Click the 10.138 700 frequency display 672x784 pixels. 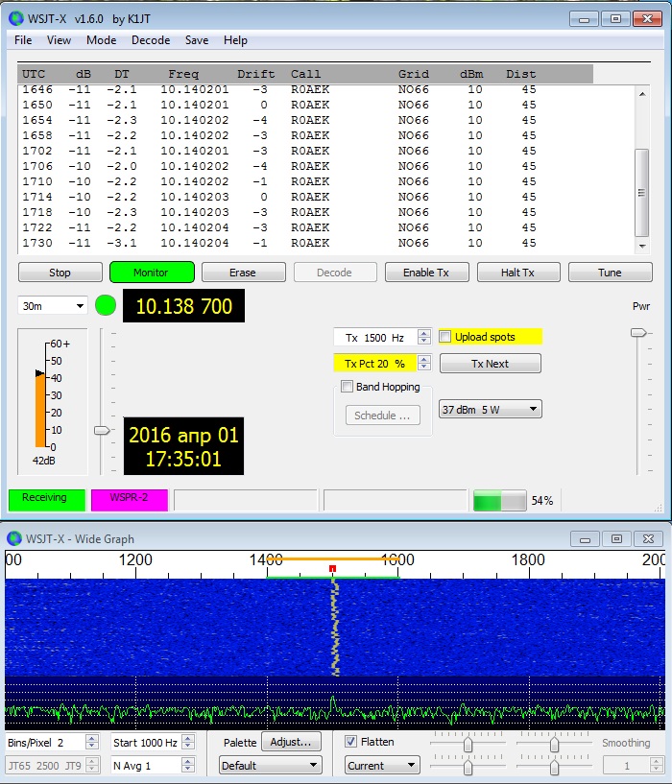pyautogui.click(x=183, y=305)
